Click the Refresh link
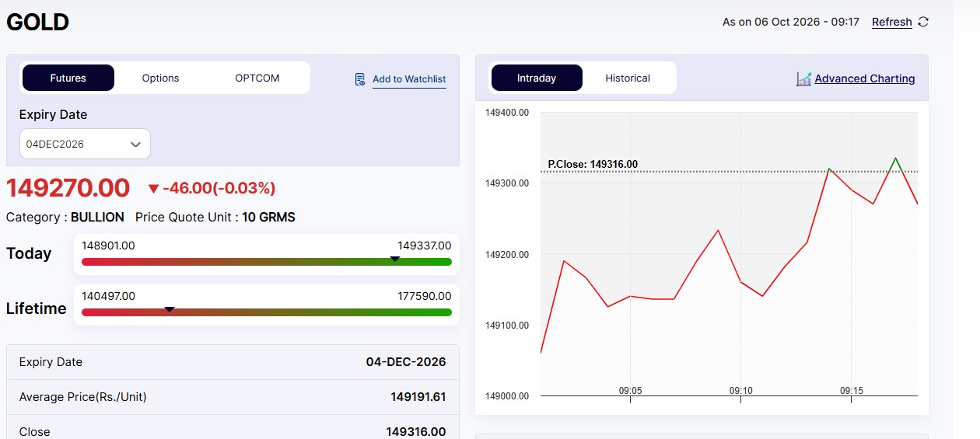The width and height of the screenshot is (980, 439). point(892,22)
